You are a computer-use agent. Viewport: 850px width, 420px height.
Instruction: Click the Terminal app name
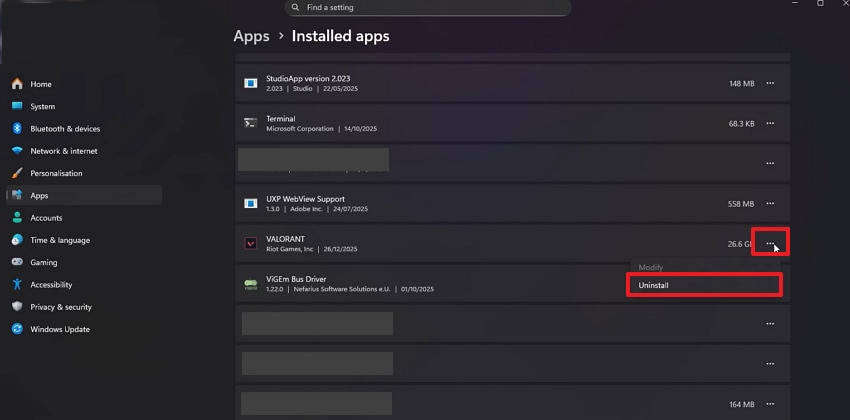[x=280, y=119]
